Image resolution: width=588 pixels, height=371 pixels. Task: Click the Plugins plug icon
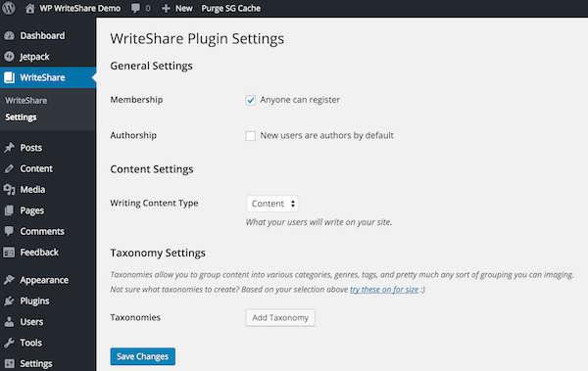(x=10, y=301)
